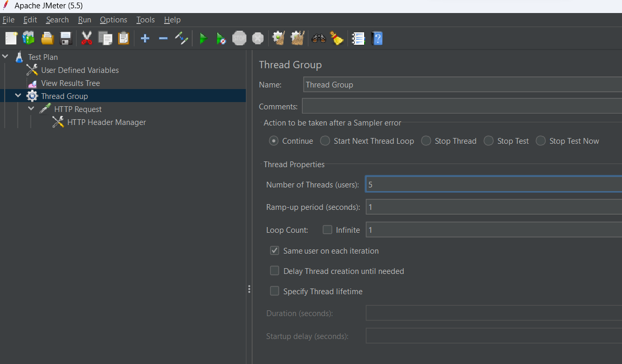
Task: Open the Function Helper dialog icon
Action: 358,39
